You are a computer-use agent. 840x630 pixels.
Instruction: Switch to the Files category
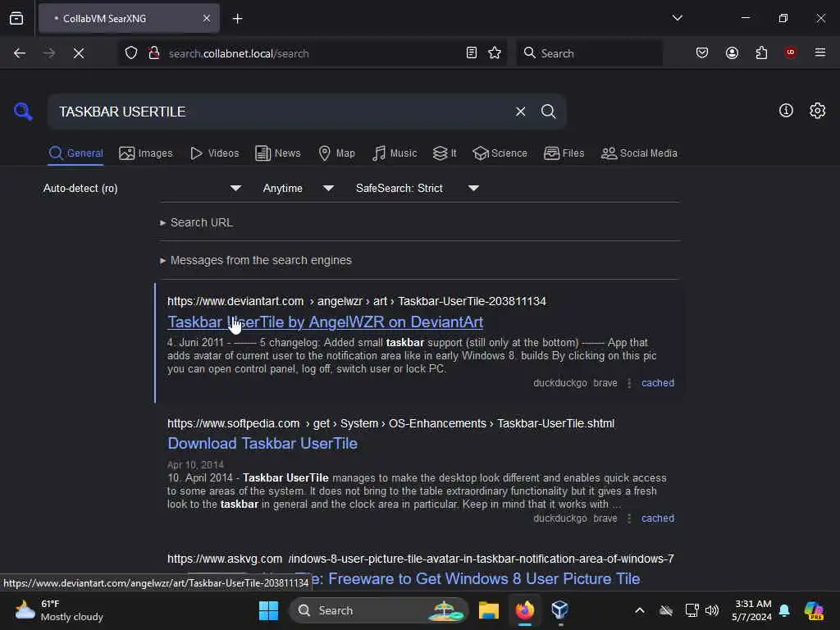coord(564,153)
